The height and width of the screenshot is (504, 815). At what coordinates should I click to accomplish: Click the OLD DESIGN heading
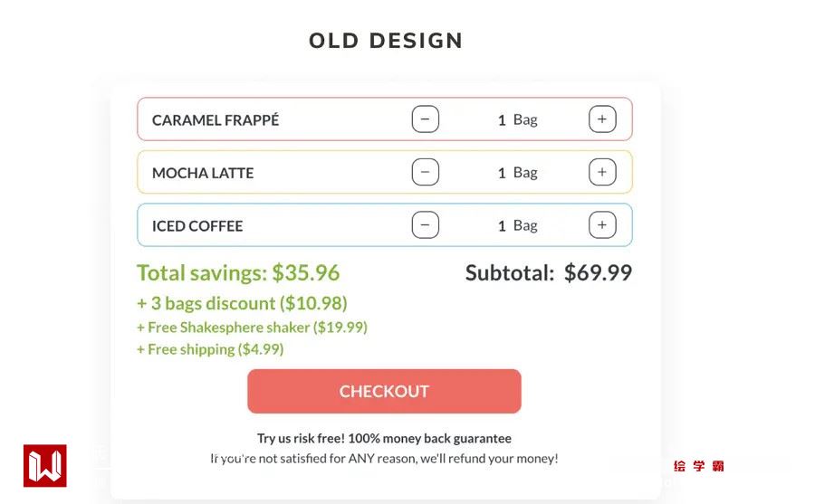coord(386,41)
